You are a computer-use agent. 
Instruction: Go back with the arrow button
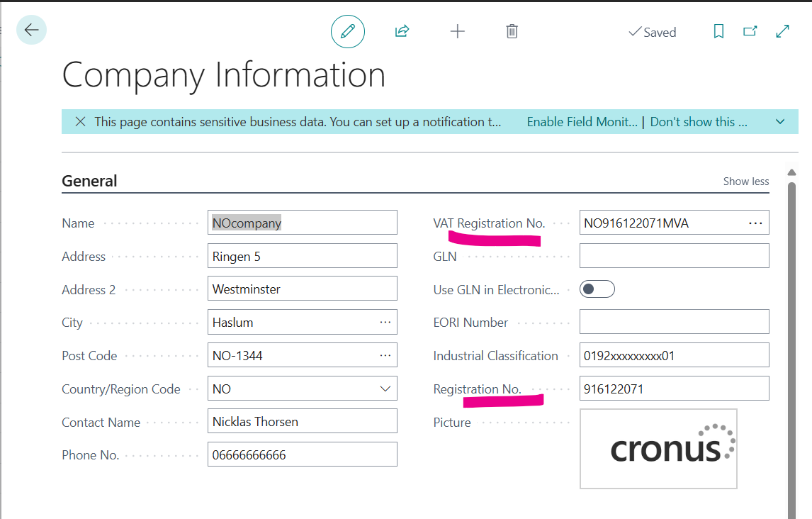[x=32, y=30]
